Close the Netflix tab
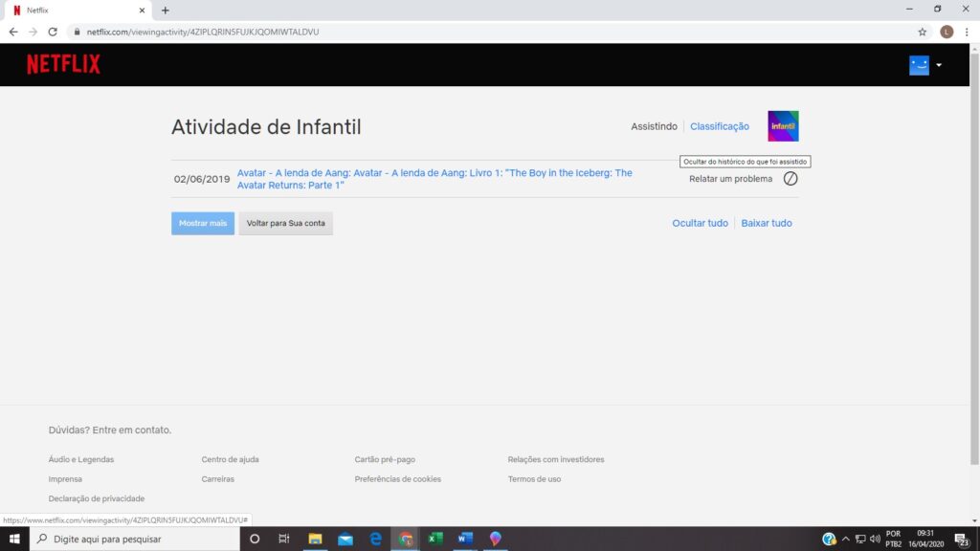Image resolution: width=980 pixels, height=551 pixels. [x=142, y=10]
